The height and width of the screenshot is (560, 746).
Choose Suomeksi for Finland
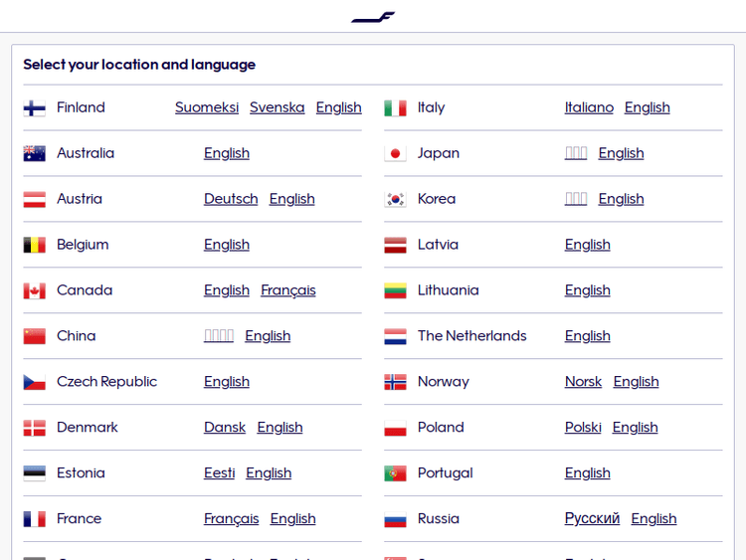click(207, 107)
